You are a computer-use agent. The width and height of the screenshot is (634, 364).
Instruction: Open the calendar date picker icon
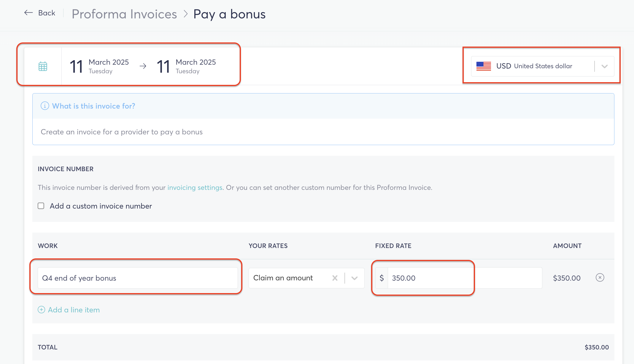(x=43, y=66)
